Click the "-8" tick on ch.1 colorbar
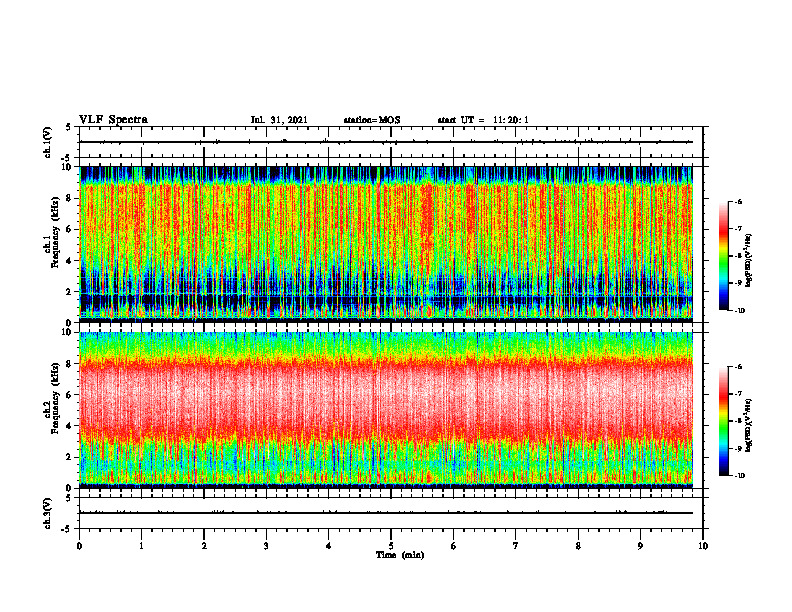Screen dimensions: 792x612 coord(738,256)
